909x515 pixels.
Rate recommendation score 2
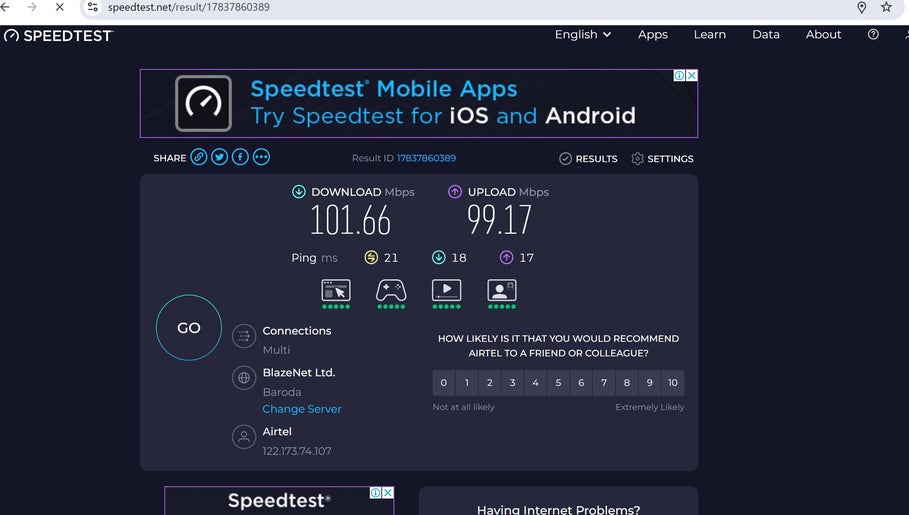click(489, 383)
